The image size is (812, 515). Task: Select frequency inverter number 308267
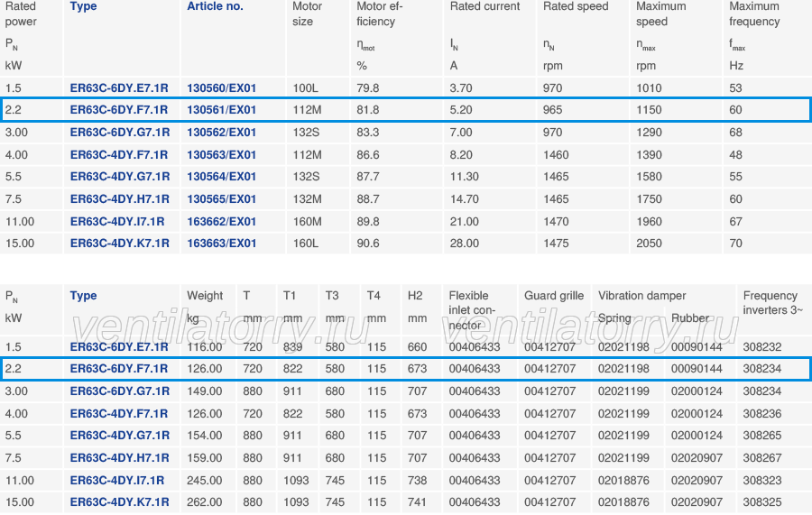pos(761,458)
